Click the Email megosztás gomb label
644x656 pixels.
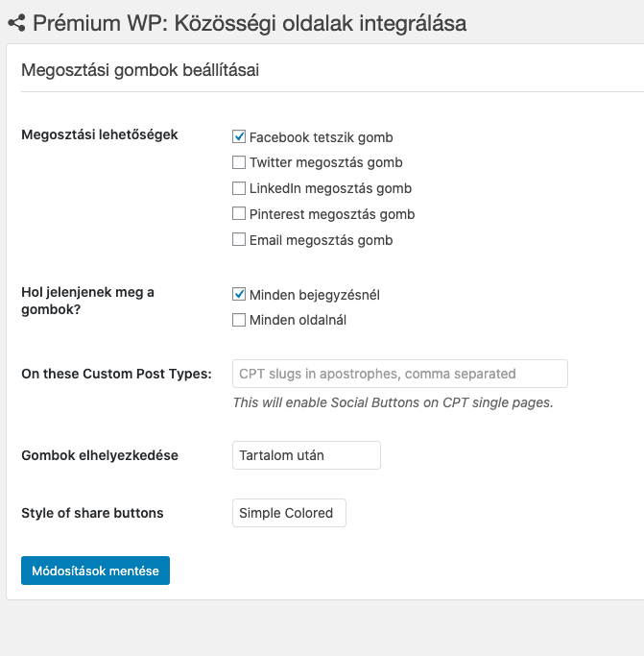pyautogui.click(x=322, y=240)
